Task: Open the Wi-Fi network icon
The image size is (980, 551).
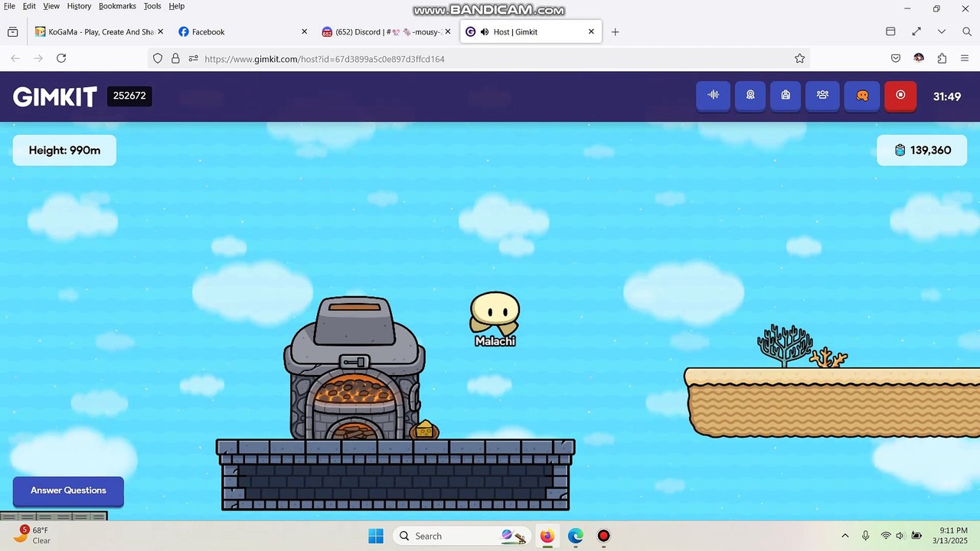Action: pyautogui.click(x=886, y=536)
